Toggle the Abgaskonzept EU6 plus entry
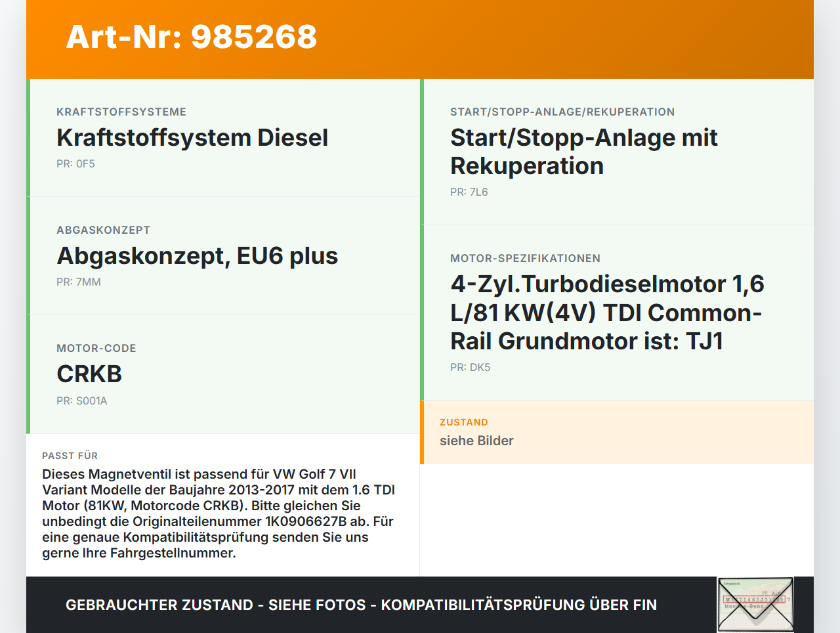The height and width of the screenshot is (633, 840). 223,255
